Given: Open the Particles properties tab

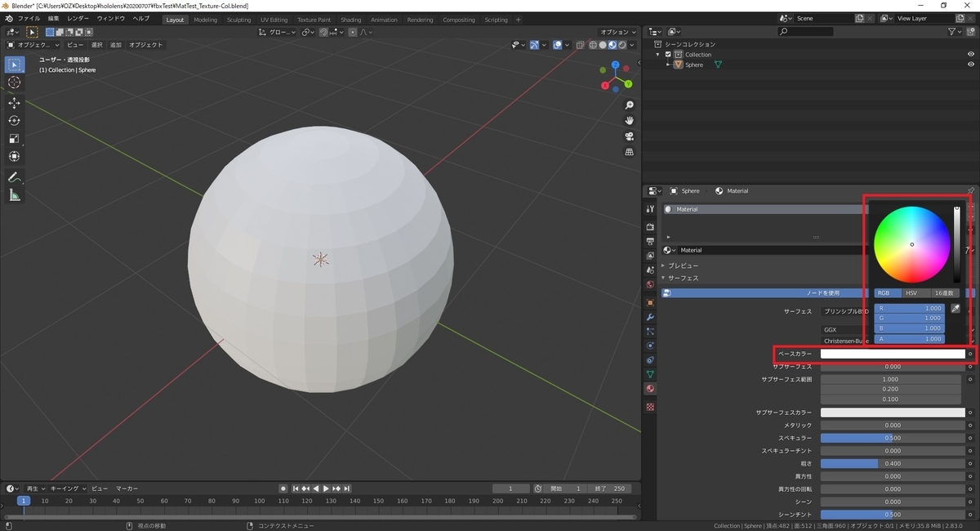Looking at the screenshot, I should coord(650,332).
